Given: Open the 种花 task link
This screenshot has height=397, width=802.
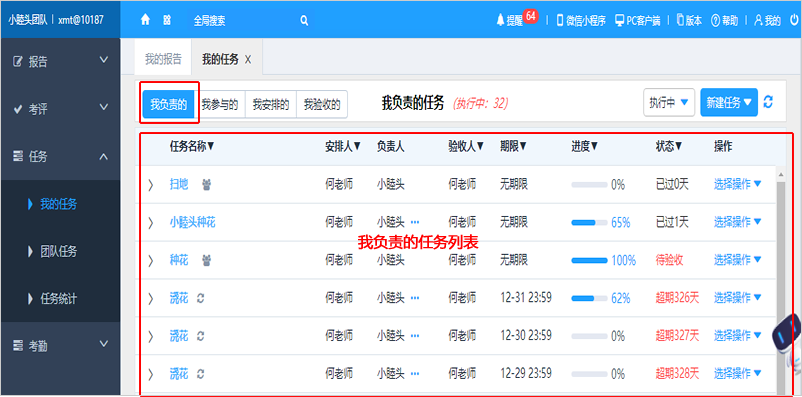Looking at the screenshot, I should pos(179,260).
